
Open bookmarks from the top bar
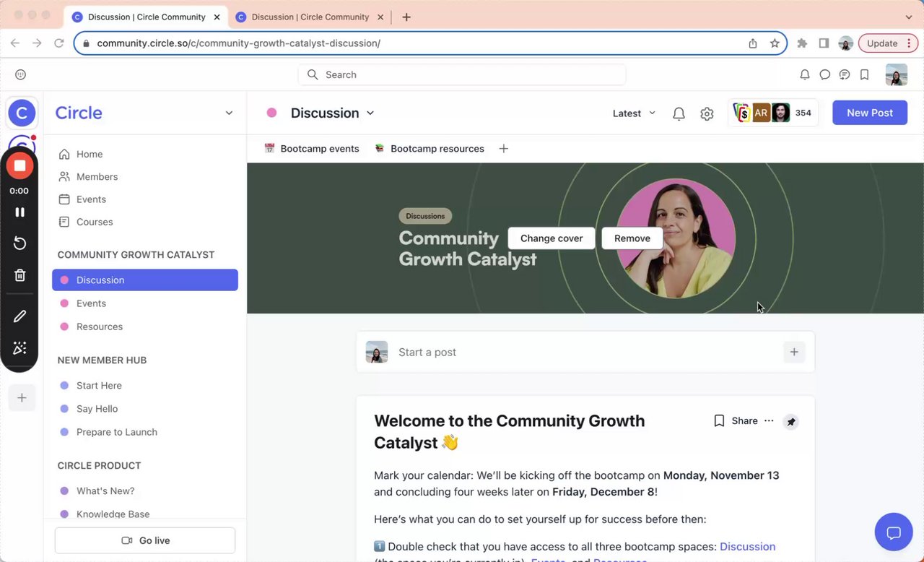click(864, 74)
